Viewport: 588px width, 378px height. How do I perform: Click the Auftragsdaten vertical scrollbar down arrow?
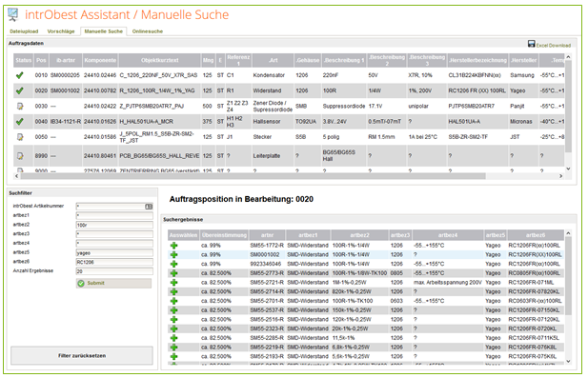point(569,169)
